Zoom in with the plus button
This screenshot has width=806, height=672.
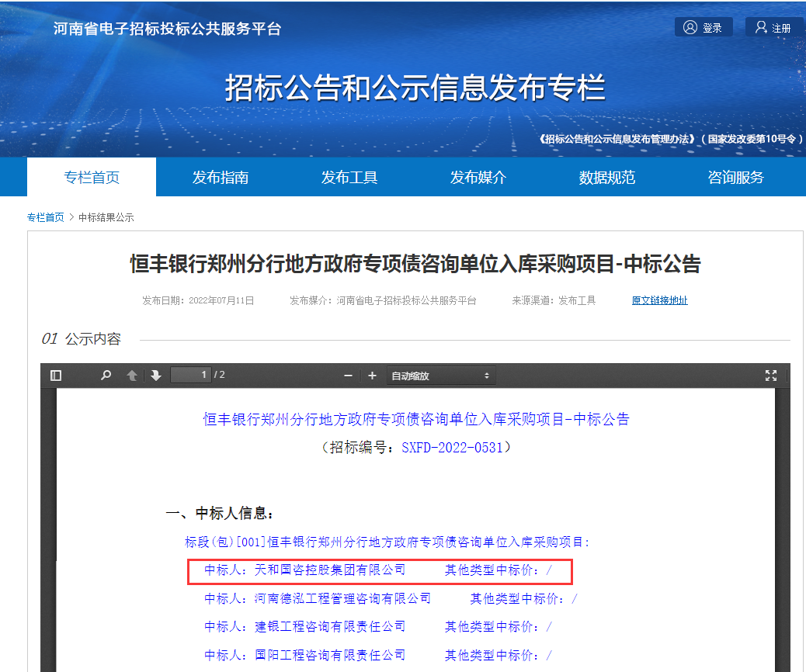pos(372,376)
